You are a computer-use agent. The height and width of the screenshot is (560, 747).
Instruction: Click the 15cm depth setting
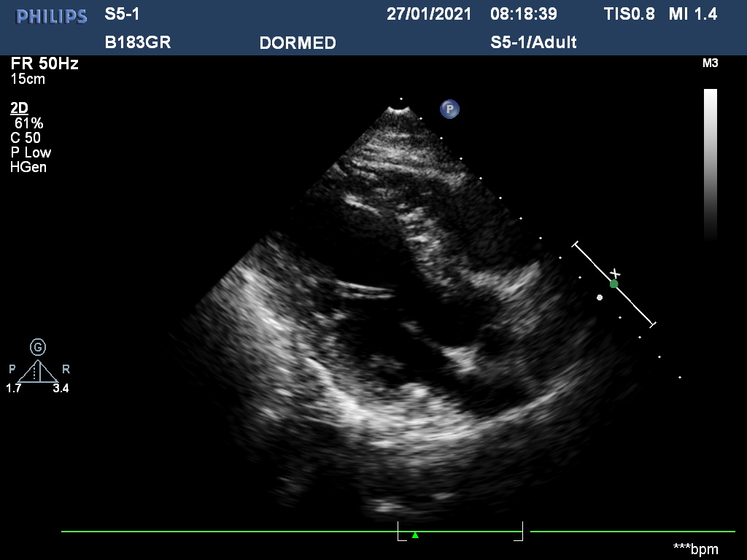coord(28,79)
